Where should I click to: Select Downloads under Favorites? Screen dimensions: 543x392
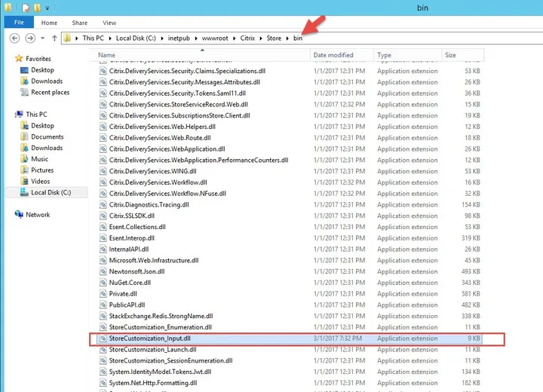pyautogui.click(x=47, y=81)
